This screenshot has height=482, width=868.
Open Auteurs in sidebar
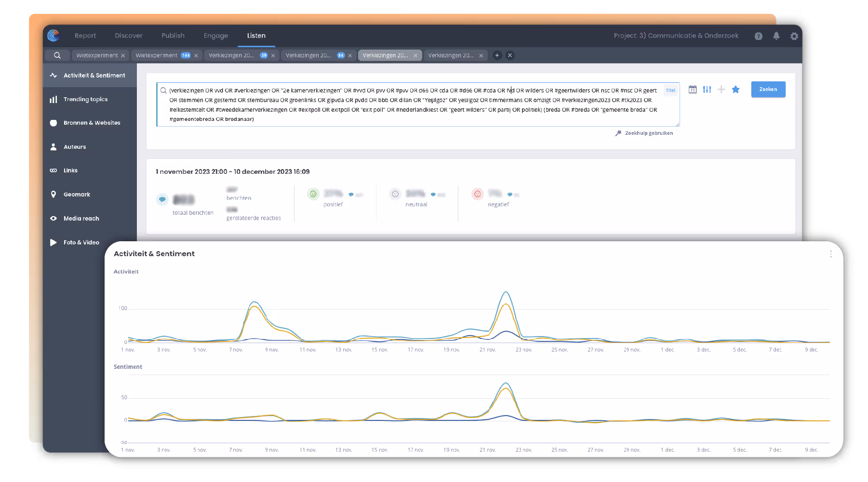tap(90, 147)
